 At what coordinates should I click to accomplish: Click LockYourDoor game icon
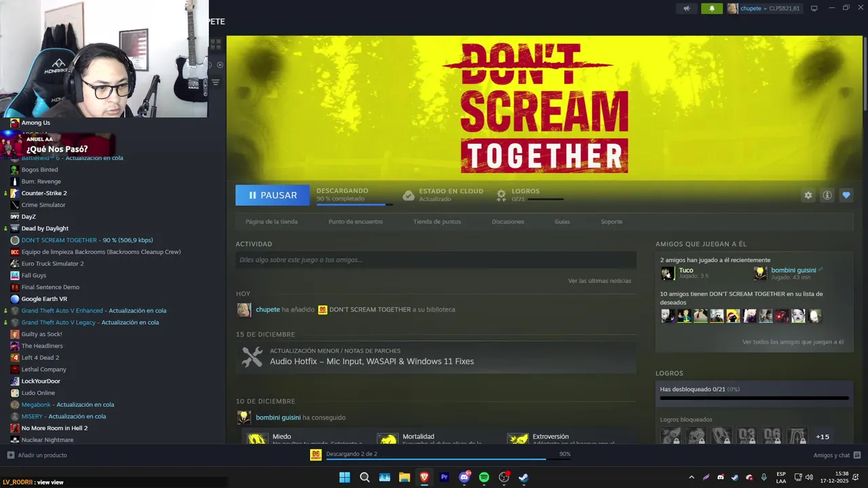tap(15, 381)
